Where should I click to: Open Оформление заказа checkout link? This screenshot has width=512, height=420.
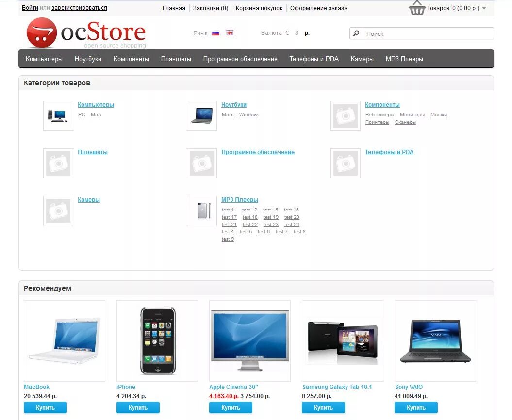tap(319, 8)
